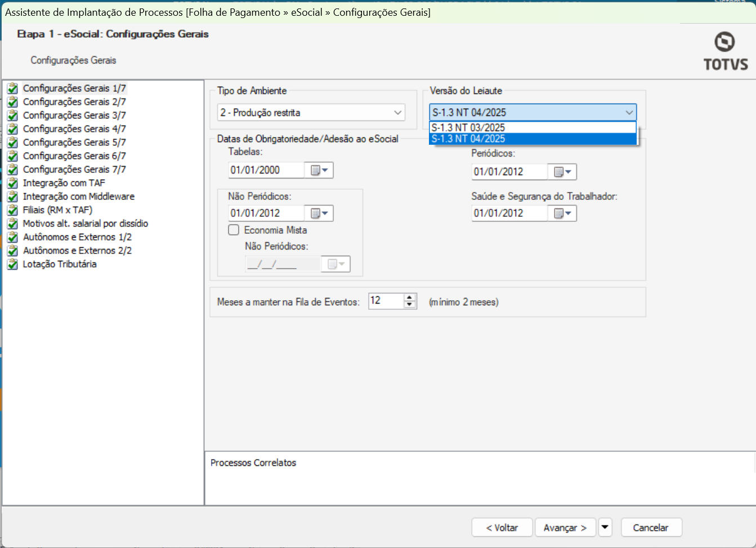
Task: Click the checkmark icon beside Autônomos e Externos 1/2
Action: 12,237
